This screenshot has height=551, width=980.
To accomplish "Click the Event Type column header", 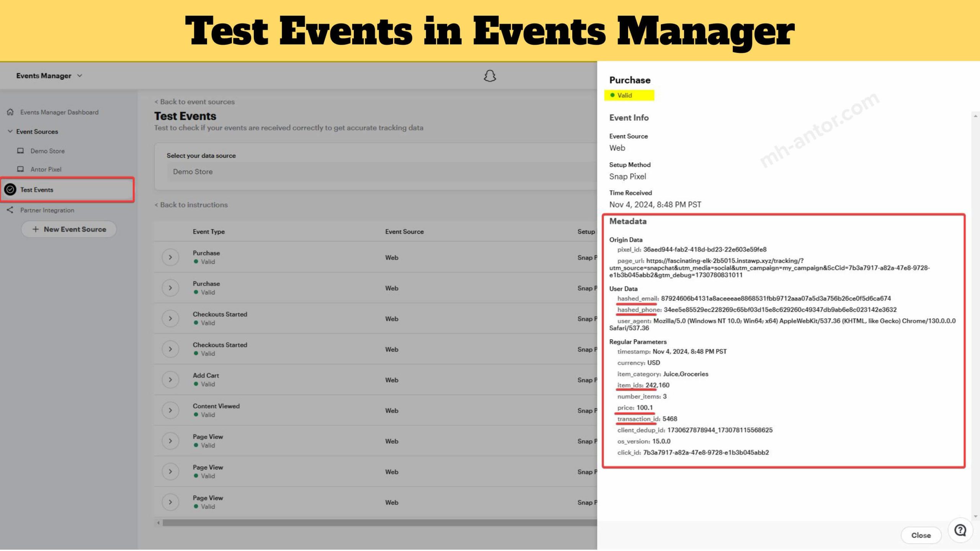I will pos(209,231).
